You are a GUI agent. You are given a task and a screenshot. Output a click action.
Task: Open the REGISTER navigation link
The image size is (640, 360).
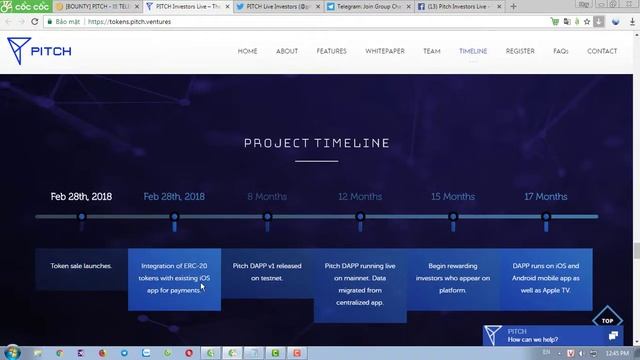point(520,51)
